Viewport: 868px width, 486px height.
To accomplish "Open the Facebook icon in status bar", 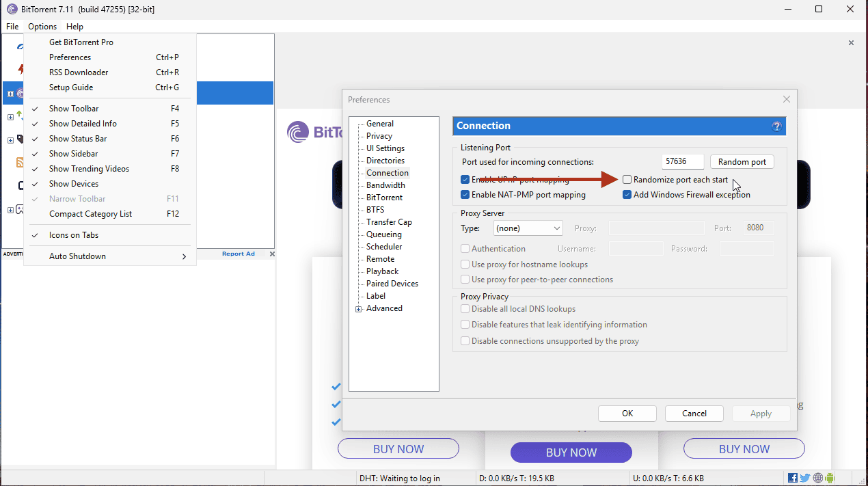I will click(x=793, y=478).
